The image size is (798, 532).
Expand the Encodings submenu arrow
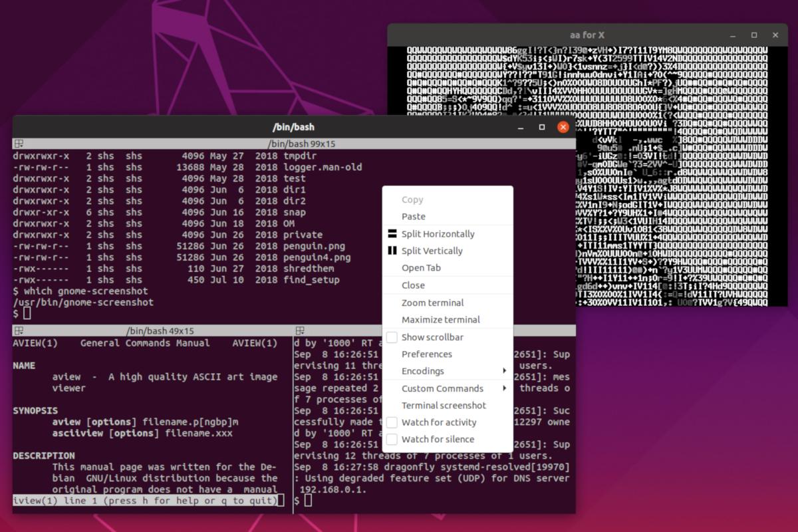point(504,371)
